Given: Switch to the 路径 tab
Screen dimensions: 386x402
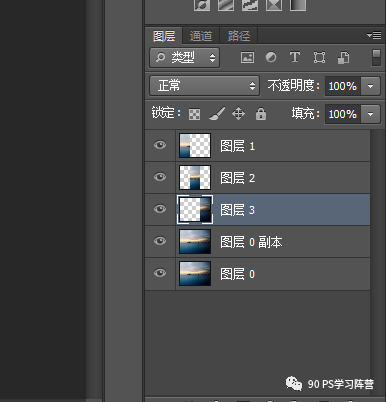Looking at the screenshot, I should tap(239, 36).
